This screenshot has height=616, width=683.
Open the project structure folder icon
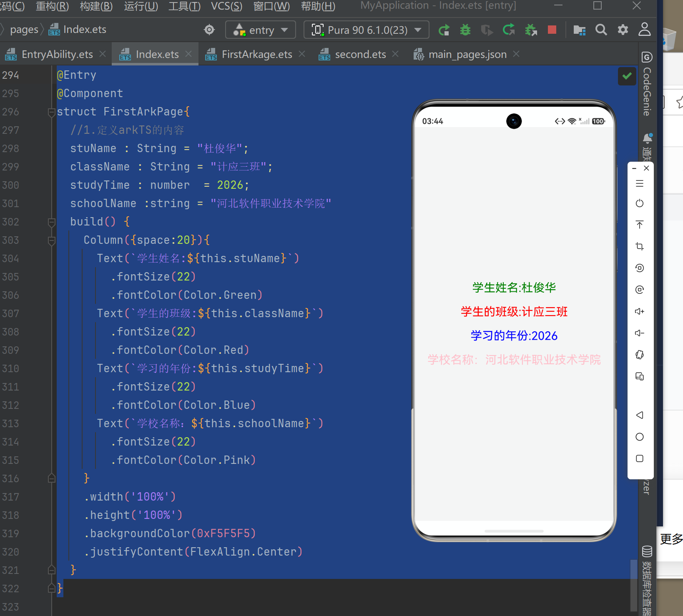coord(580,30)
